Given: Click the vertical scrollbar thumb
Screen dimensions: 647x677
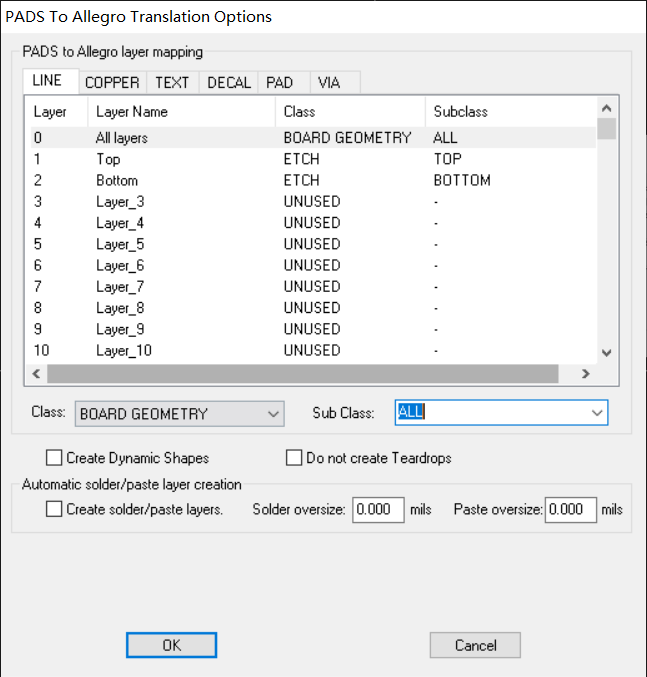Looking at the screenshot, I should 606,128.
